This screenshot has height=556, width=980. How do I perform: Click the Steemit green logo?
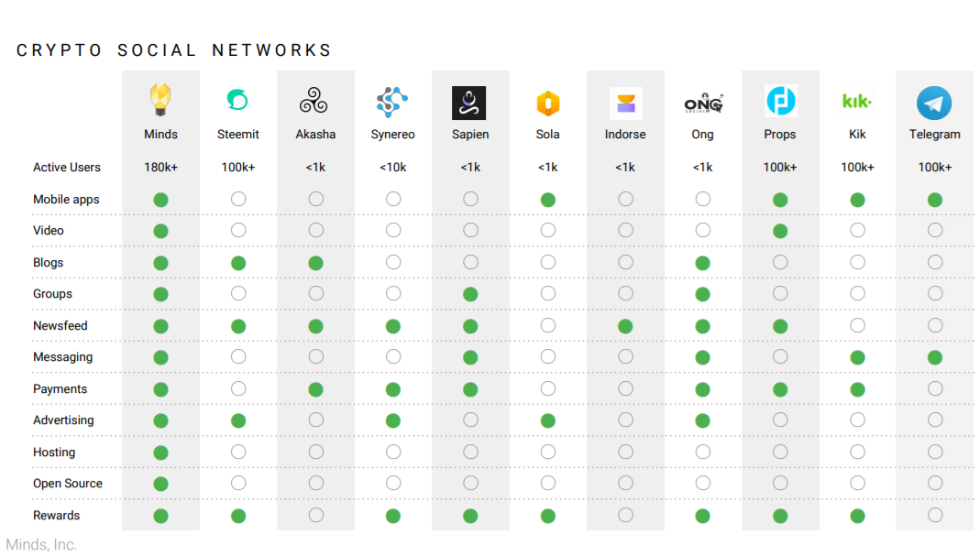237,100
